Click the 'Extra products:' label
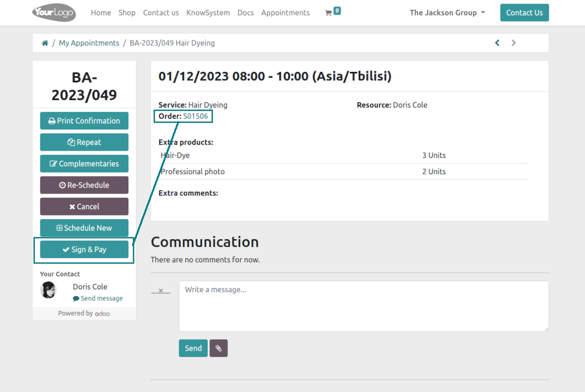The height and width of the screenshot is (392, 585). click(x=186, y=142)
